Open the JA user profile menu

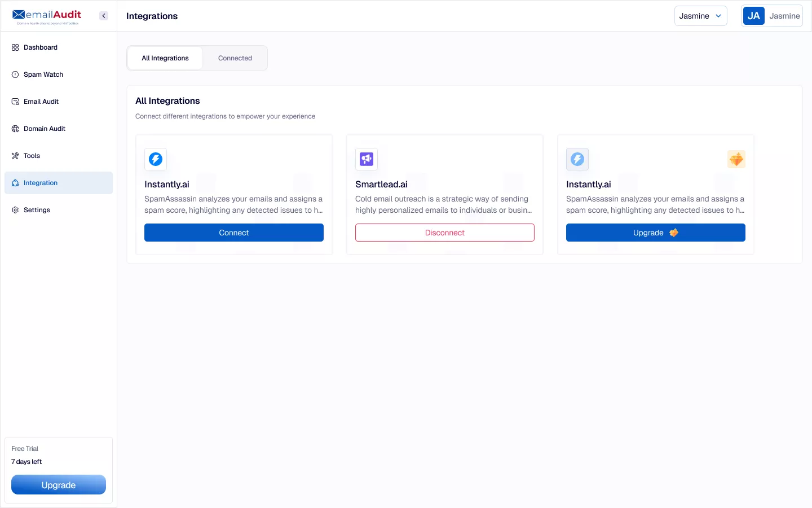771,16
